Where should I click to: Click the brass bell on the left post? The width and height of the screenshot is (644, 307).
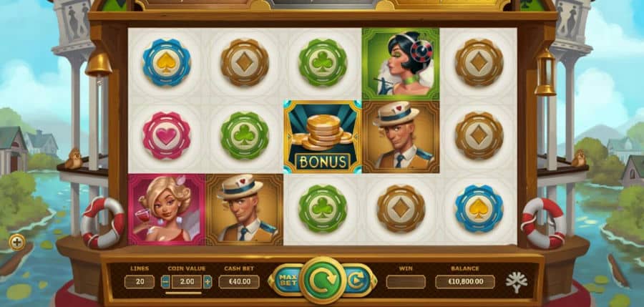(99, 64)
